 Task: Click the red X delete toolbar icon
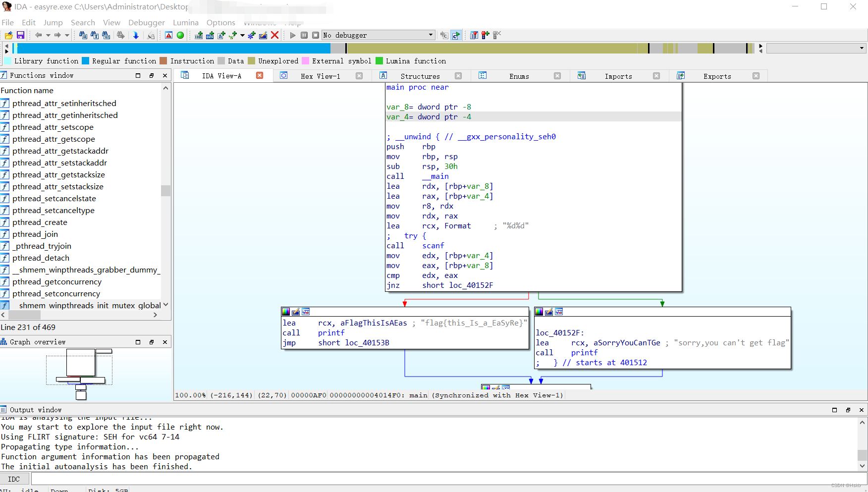click(274, 35)
